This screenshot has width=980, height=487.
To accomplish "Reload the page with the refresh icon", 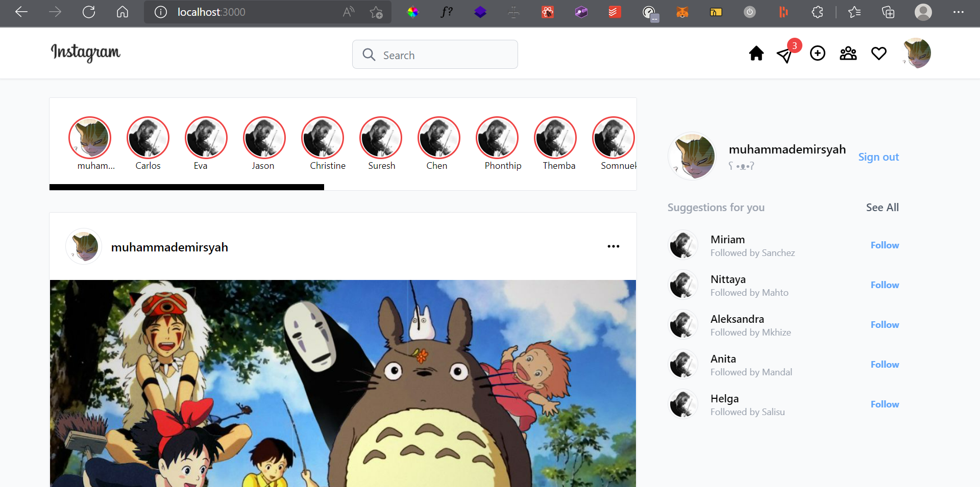I will (x=88, y=12).
